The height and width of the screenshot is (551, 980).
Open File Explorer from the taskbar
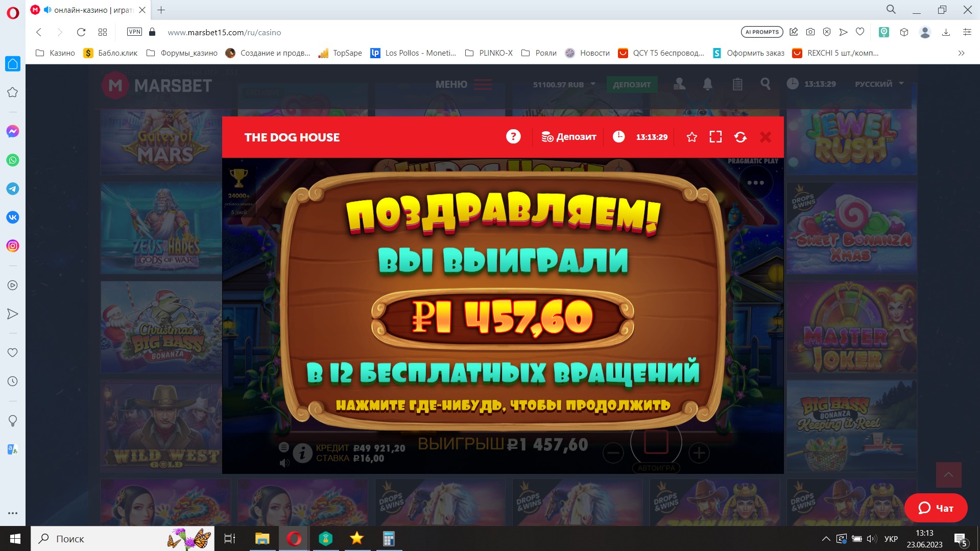click(x=262, y=539)
